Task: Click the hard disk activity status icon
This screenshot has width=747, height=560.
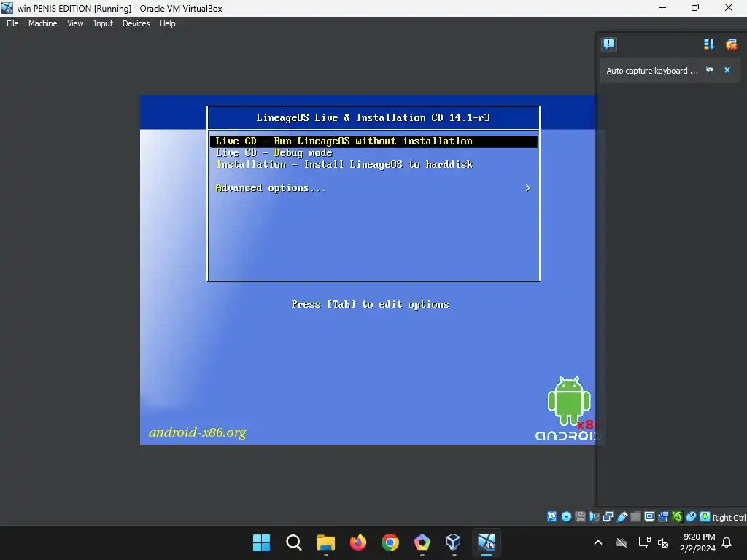Action: pyautogui.click(x=551, y=517)
